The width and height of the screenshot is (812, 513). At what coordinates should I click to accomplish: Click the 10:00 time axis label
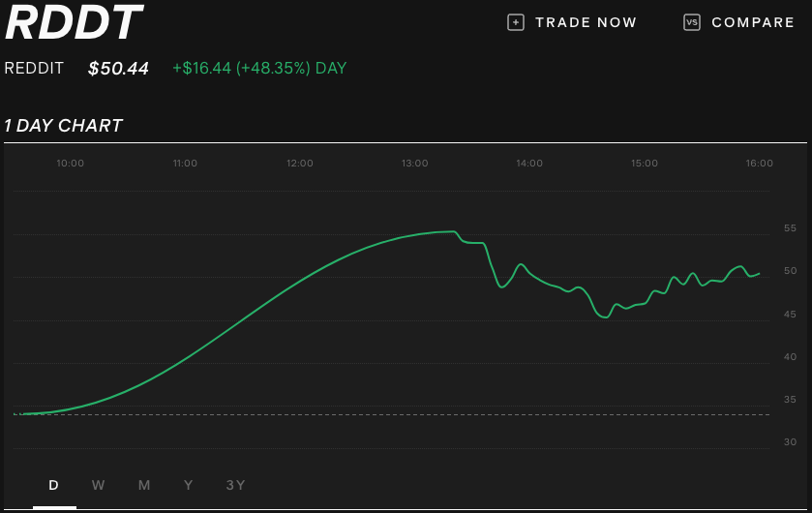(x=71, y=164)
